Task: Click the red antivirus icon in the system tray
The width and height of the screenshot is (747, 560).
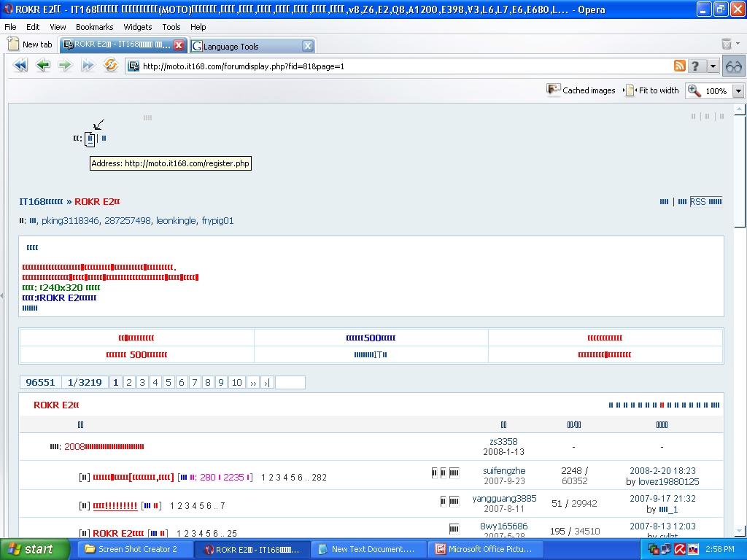Action: pyautogui.click(x=679, y=549)
